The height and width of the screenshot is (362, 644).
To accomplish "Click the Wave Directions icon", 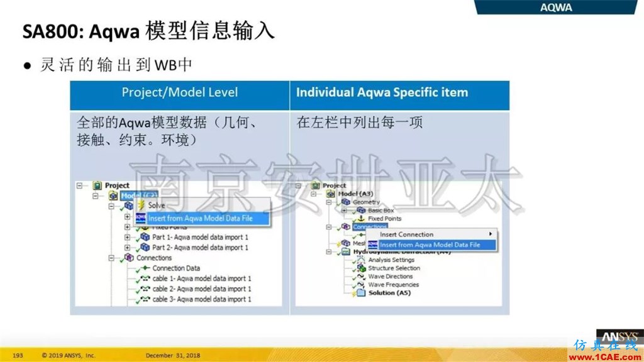I will [361, 277].
